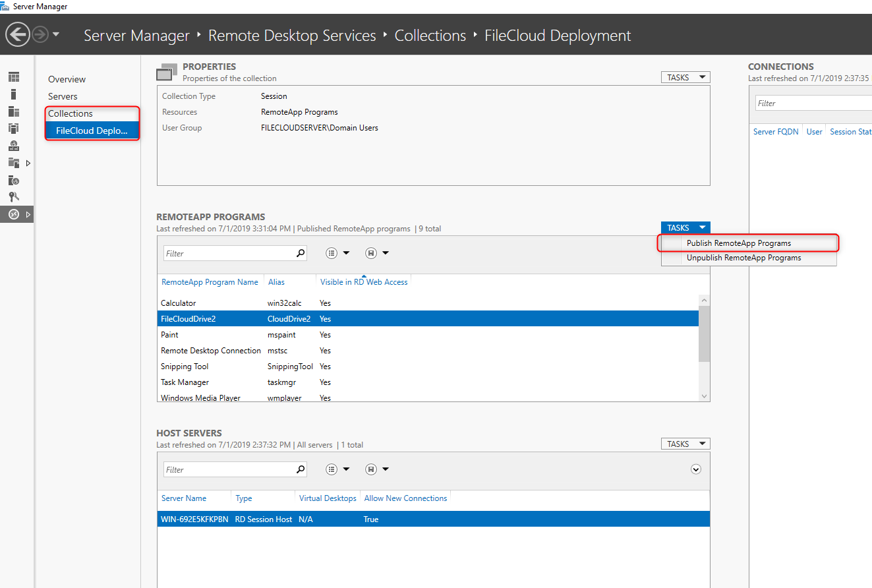Click the Remote Desktop Services sidebar icon

[x=14, y=214]
